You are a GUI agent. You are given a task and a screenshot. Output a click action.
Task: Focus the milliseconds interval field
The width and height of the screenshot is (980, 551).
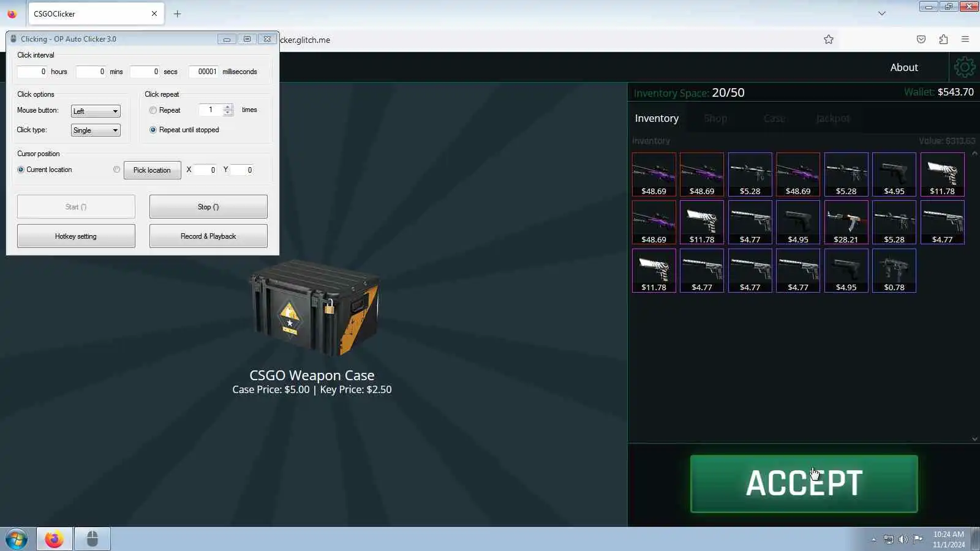click(203, 72)
